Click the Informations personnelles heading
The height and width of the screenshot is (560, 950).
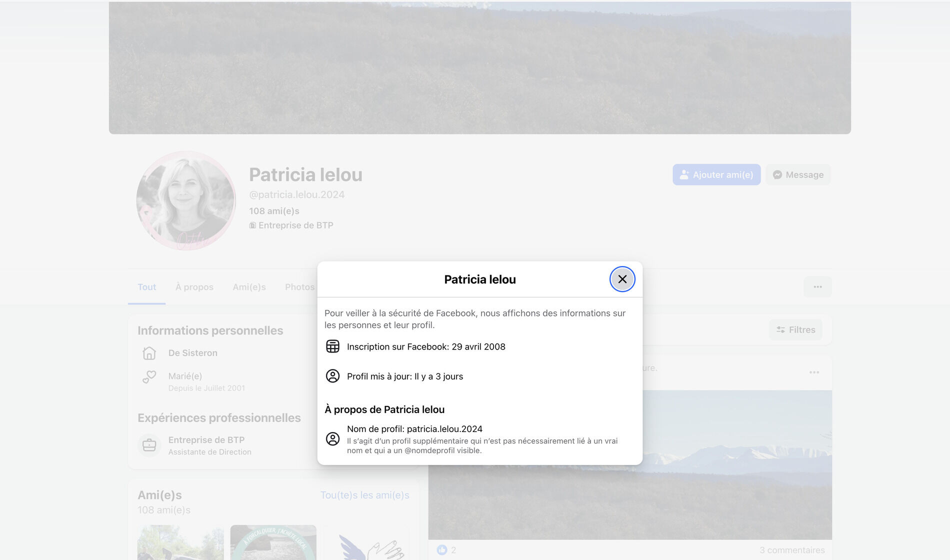pyautogui.click(x=210, y=330)
